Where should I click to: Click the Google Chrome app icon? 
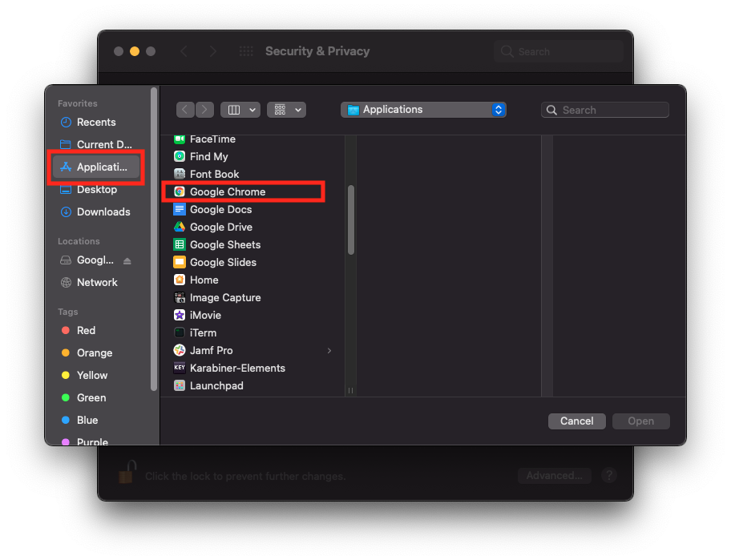(x=180, y=192)
